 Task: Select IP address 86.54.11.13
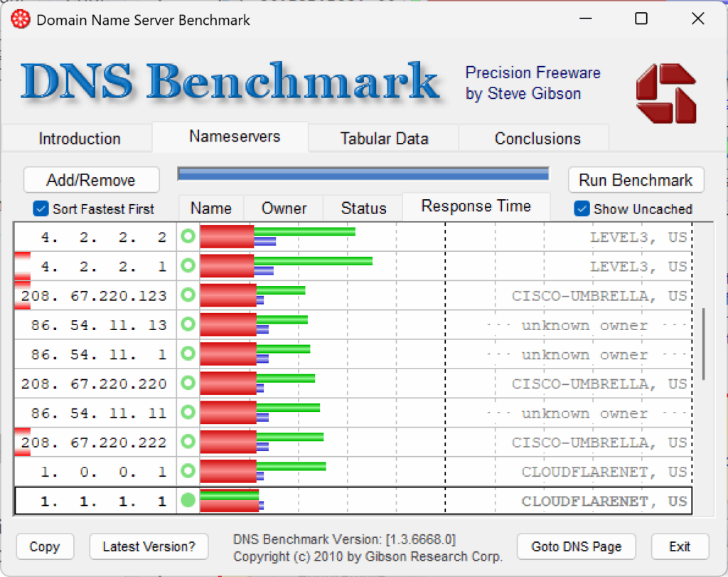99,325
